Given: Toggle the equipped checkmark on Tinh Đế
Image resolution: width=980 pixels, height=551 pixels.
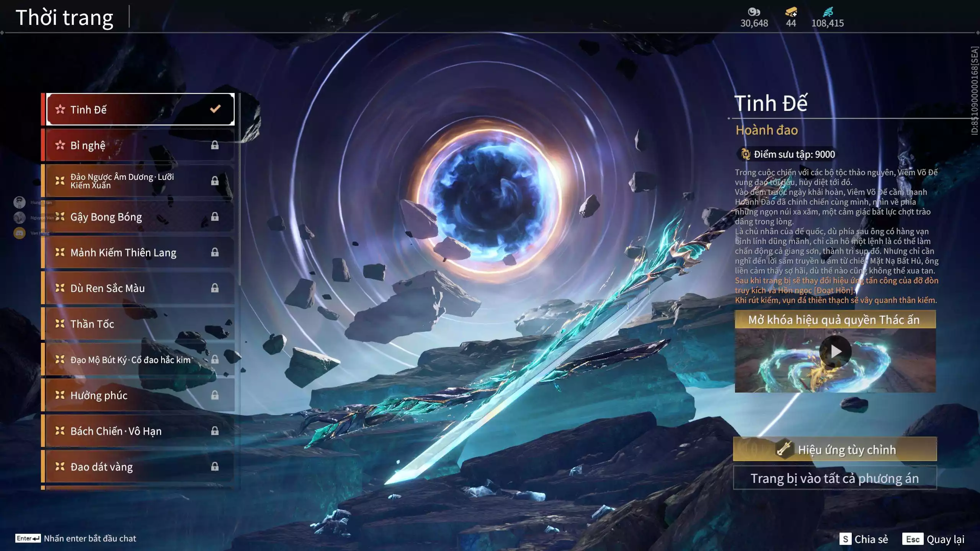Looking at the screenshot, I should tap(215, 109).
